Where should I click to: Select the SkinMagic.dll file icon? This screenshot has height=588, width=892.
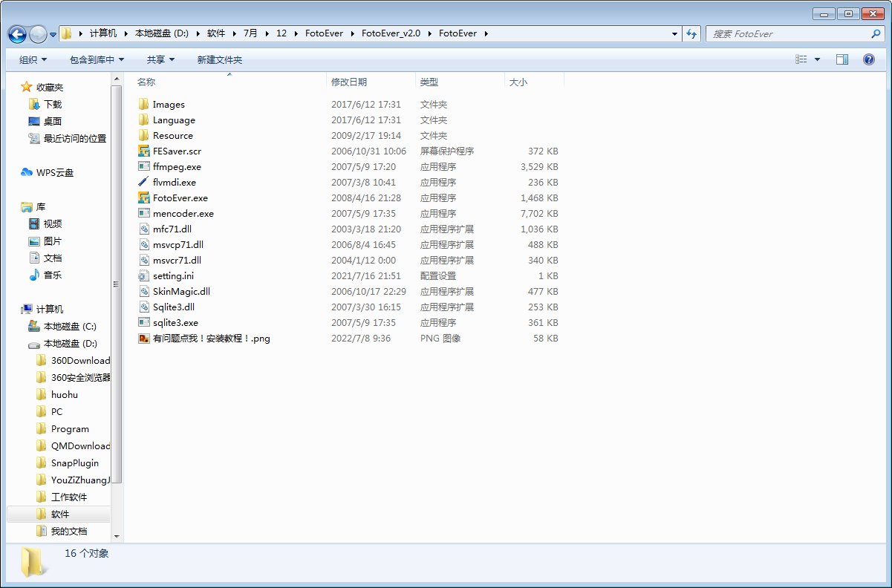(144, 291)
